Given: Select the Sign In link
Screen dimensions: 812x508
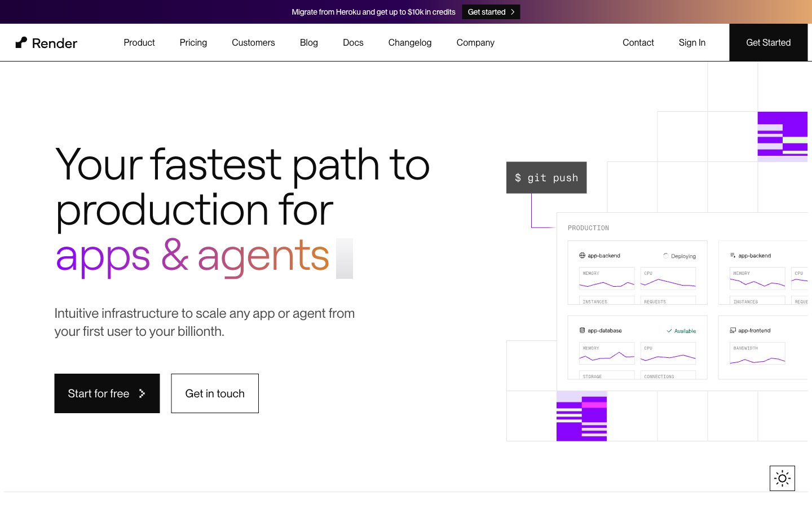Looking at the screenshot, I should [x=692, y=42].
